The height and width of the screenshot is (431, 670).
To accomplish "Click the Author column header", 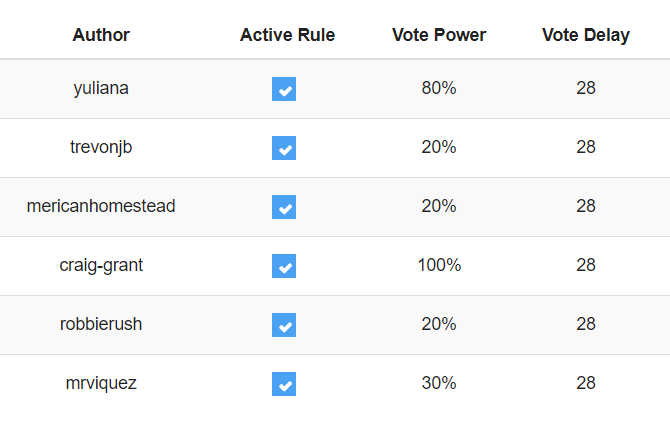I will click(101, 35).
